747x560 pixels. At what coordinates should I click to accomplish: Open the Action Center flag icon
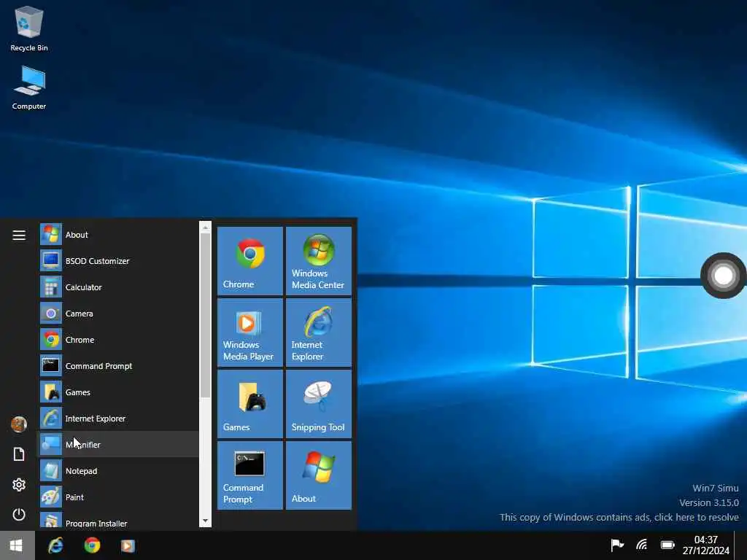(617, 545)
